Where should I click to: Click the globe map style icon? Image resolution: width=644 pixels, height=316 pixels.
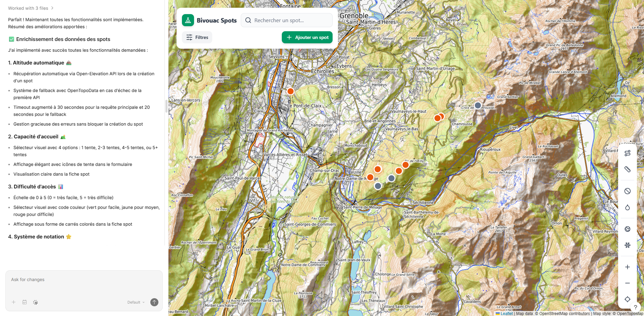(627, 229)
